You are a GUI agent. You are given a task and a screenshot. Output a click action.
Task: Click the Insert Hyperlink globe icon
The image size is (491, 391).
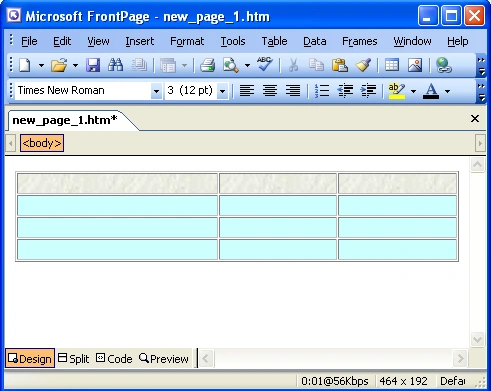(x=444, y=65)
